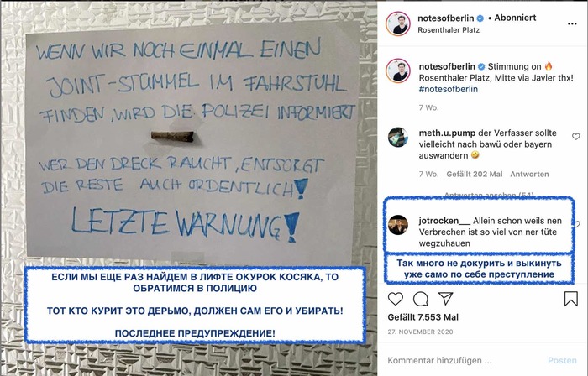
Task: Open notesofberlin profile picture in the header
Action: point(398,23)
